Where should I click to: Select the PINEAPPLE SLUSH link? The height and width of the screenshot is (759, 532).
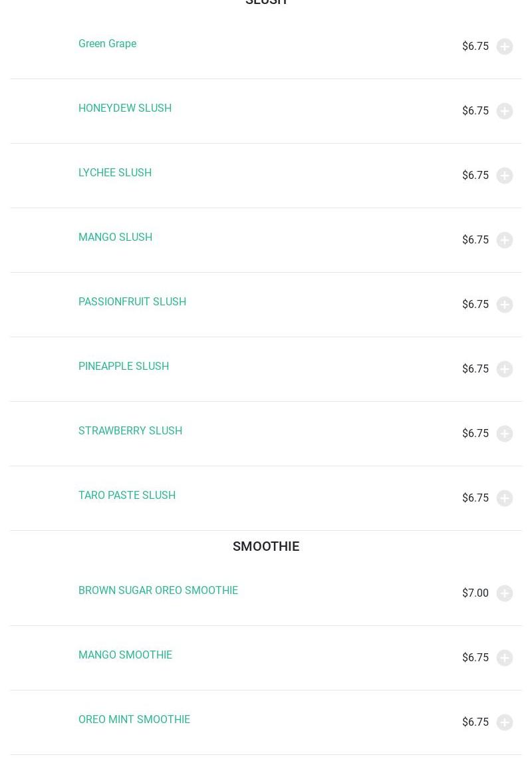point(124,367)
